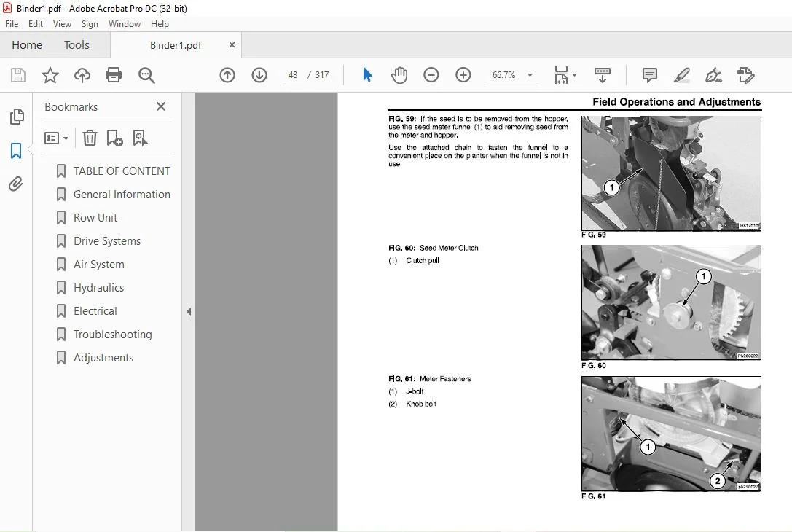This screenshot has height=532, width=792.
Task: Close the Bookmarks panel
Action: tap(161, 106)
